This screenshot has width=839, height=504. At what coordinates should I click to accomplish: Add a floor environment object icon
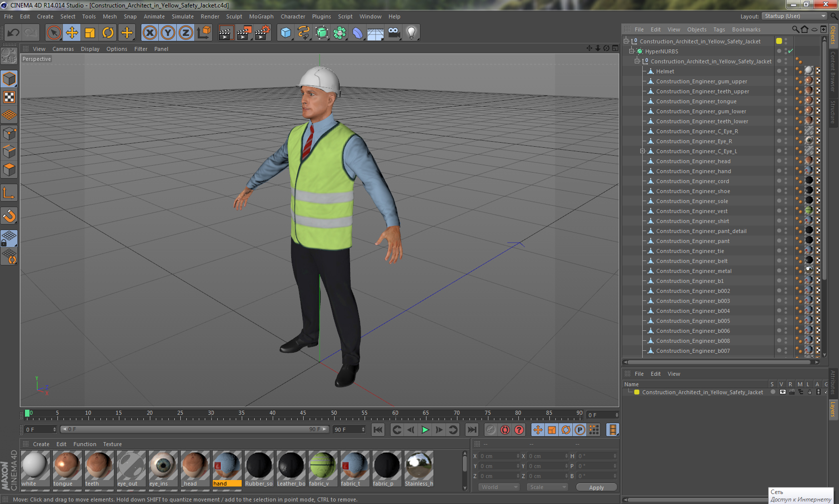pyautogui.click(x=376, y=33)
